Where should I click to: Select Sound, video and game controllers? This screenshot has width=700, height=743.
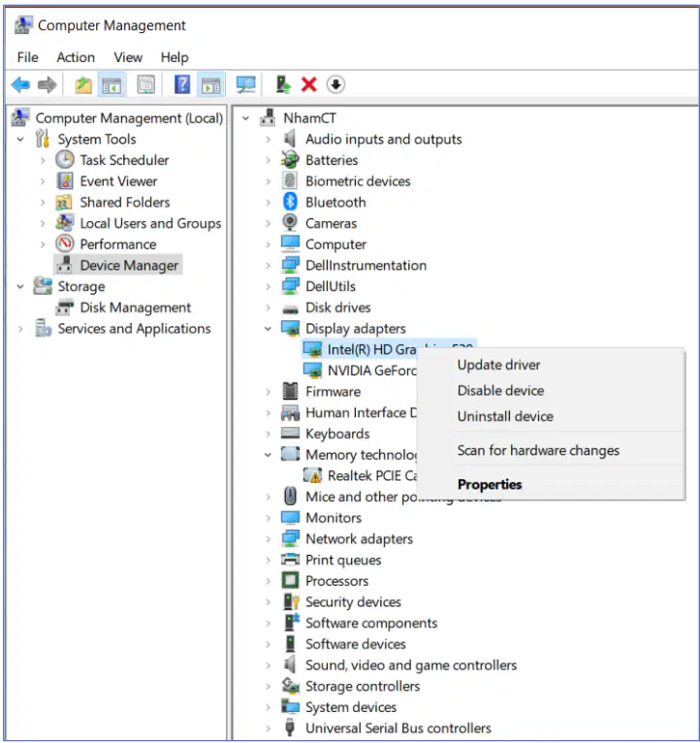pos(411,664)
